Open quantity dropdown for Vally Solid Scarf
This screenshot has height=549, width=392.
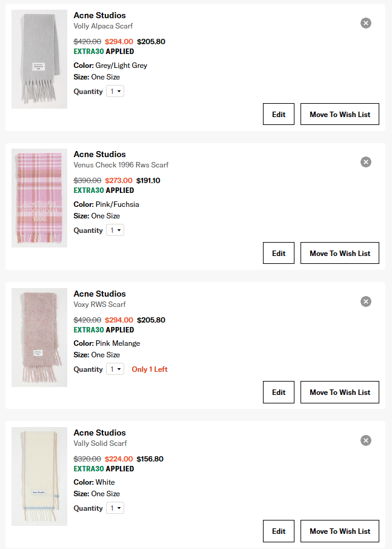[x=115, y=508]
